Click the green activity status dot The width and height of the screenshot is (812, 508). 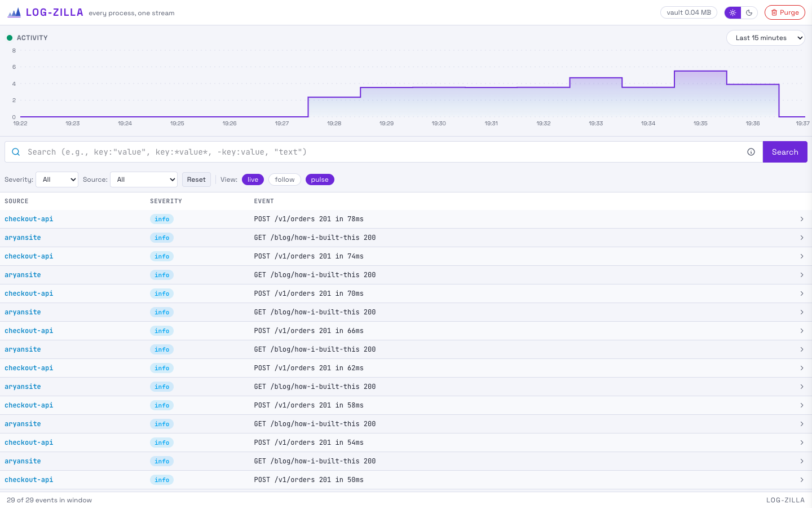click(x=10, y=38)
